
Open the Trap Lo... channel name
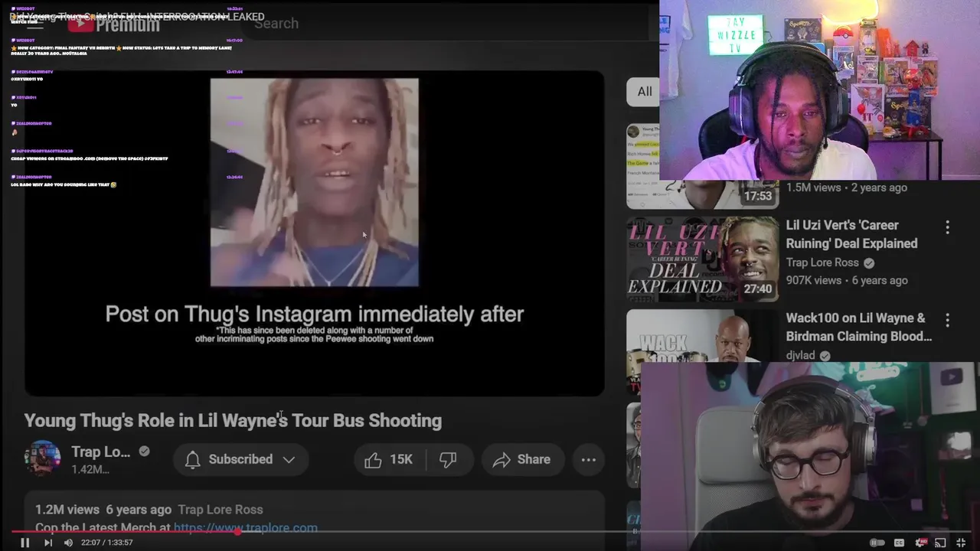click(x=101, y=452)
